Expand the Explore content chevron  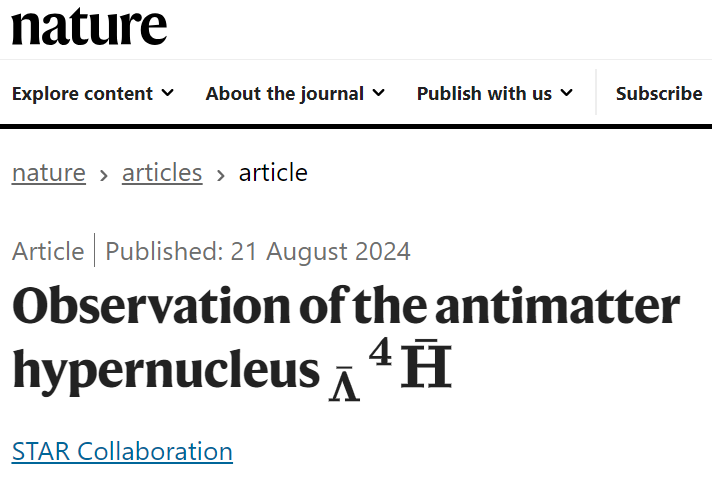(167, 93)
